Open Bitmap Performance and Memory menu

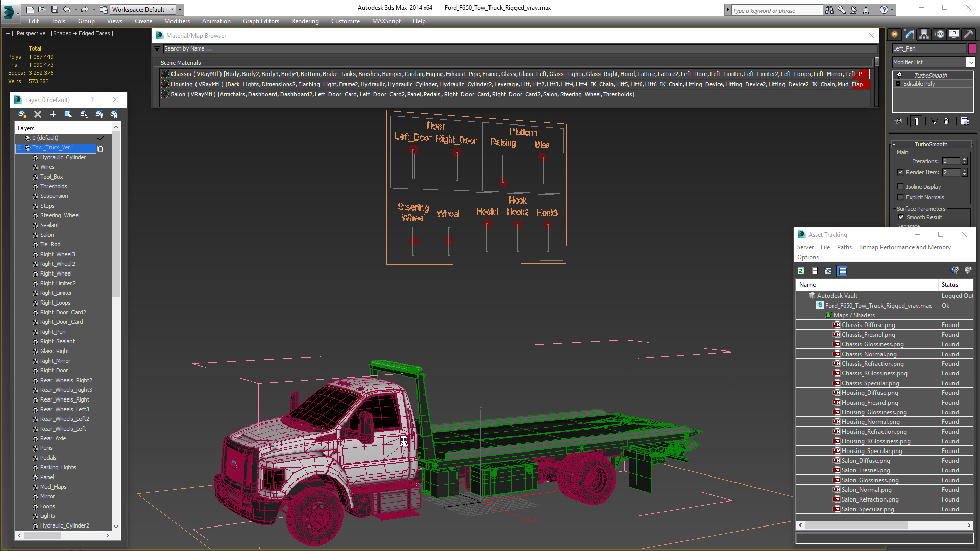click(x=905, y=247)
